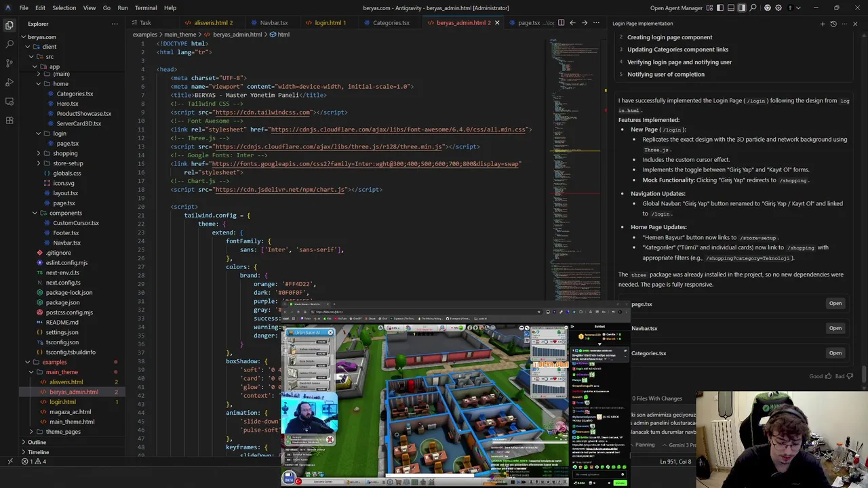Image resolution: width=868 pixels, height=488 pixels.
Task: Close the Login Page Implementation panel
Action: coord(856,24)
